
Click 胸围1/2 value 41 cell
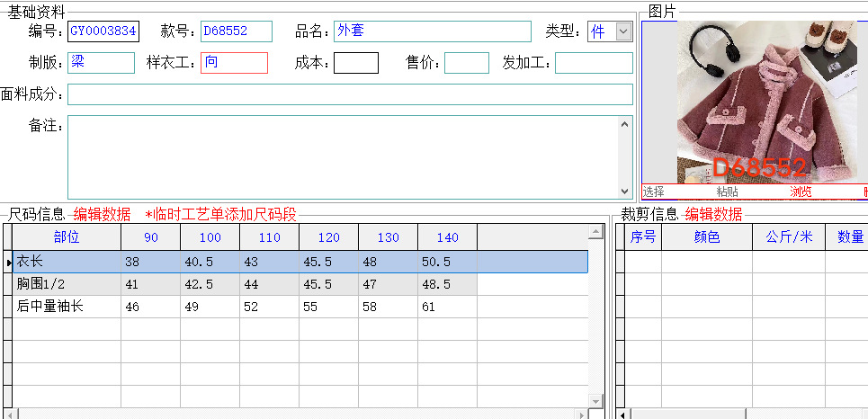(150, 284)
